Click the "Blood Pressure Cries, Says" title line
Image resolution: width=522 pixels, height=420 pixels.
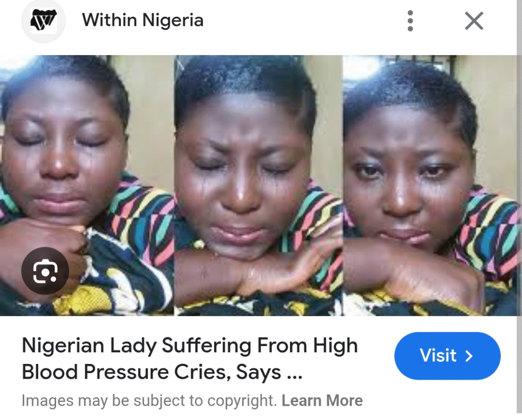click(x=151, y=373)
